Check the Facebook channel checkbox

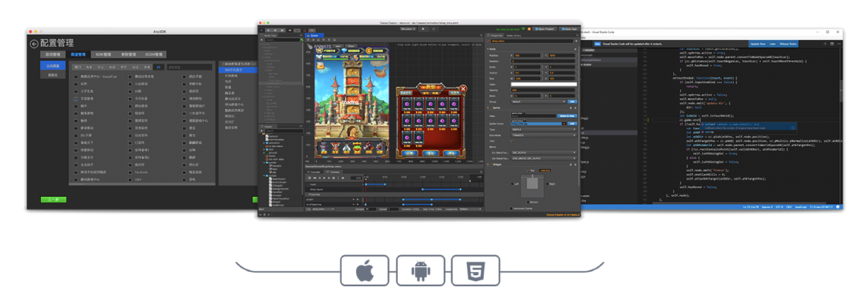(x=130, y=172)
